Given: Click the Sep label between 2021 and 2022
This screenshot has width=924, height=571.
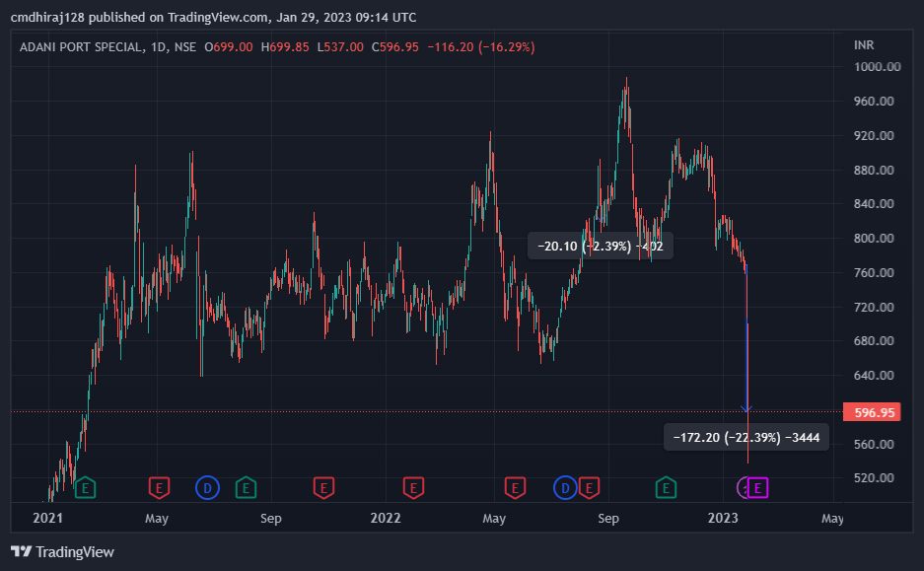Looking at the screenshot, I should [271, 518].
